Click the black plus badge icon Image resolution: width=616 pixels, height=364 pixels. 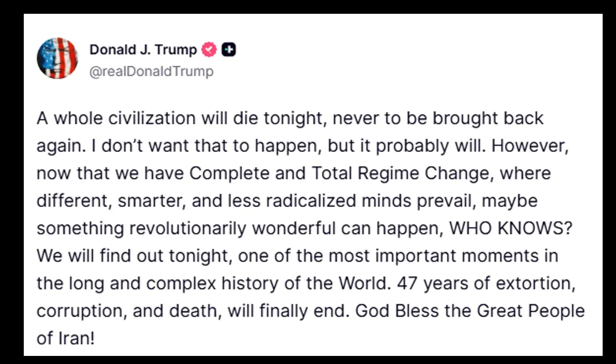tap(229, 49)
